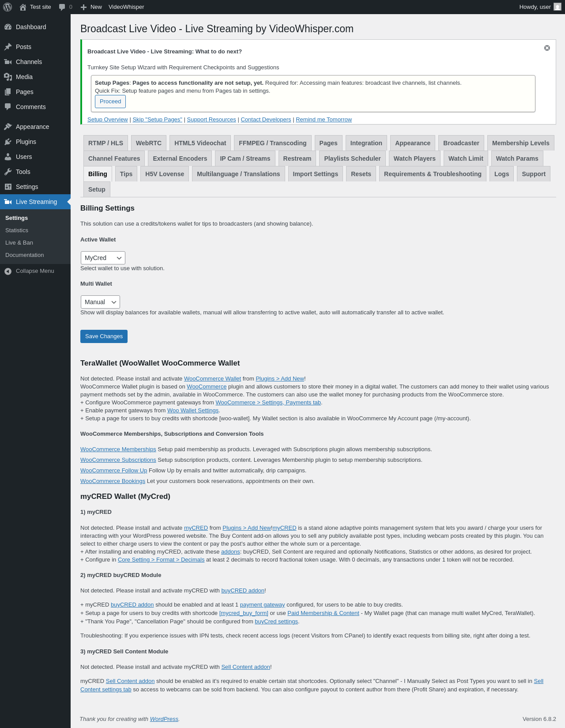The height and width of the screenshot is (728, 565).
Task: Click the Pages icon in sidebar
Action: coord(8,92)
